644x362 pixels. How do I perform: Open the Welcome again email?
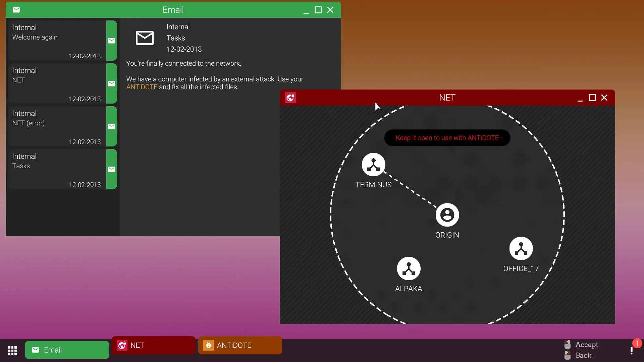point(57,41)
